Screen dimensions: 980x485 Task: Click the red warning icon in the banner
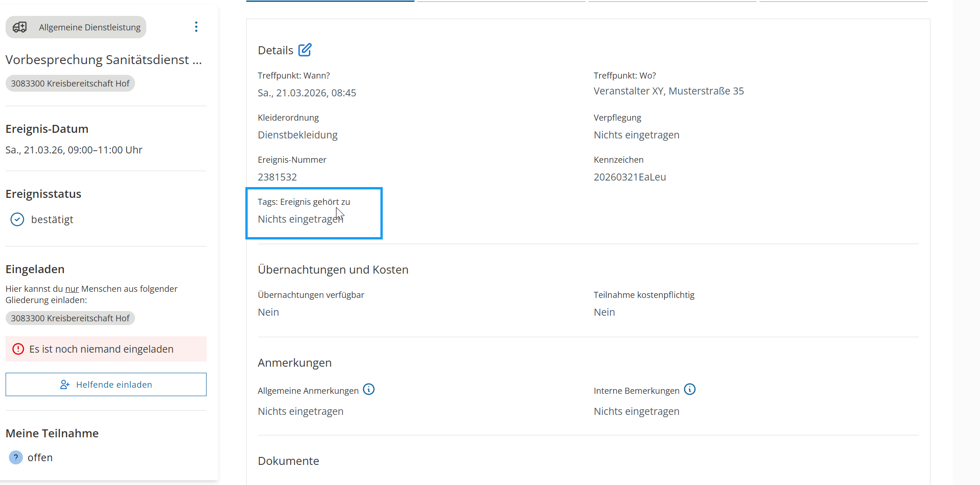(x=18, y=349)
